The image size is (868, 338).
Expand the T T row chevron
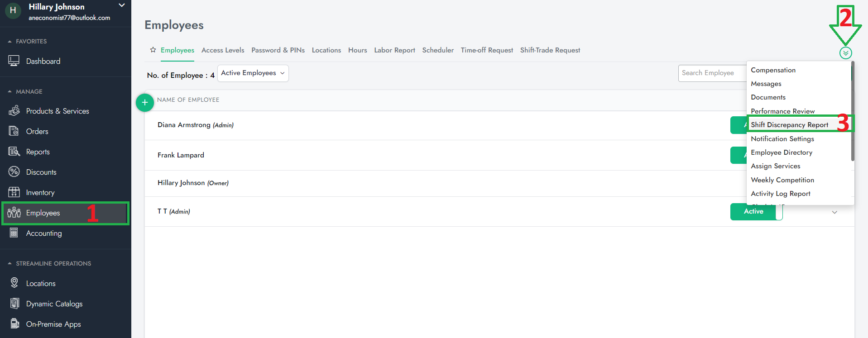pyautogui.click(x=834, y=212)
